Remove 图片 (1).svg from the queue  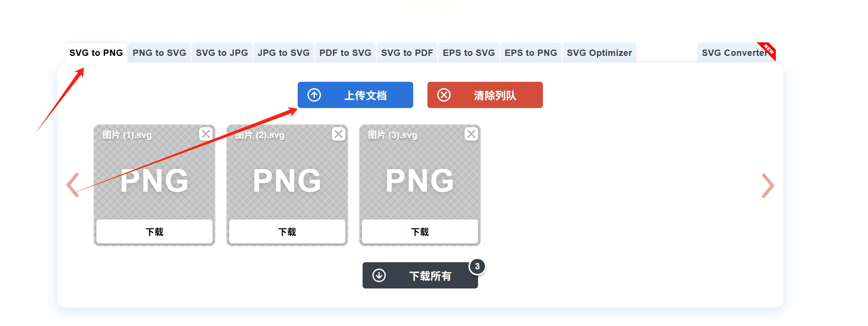(x=206, y=134)
